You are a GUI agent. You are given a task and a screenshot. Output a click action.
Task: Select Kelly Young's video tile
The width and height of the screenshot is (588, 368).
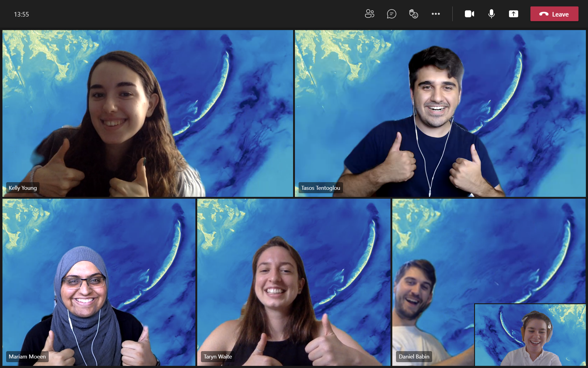148,113
